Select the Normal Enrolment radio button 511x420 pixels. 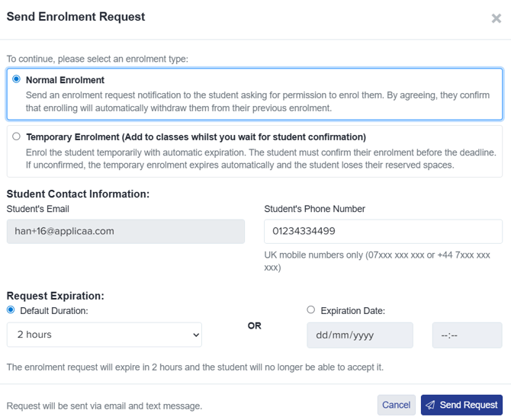tap(17, 79)
